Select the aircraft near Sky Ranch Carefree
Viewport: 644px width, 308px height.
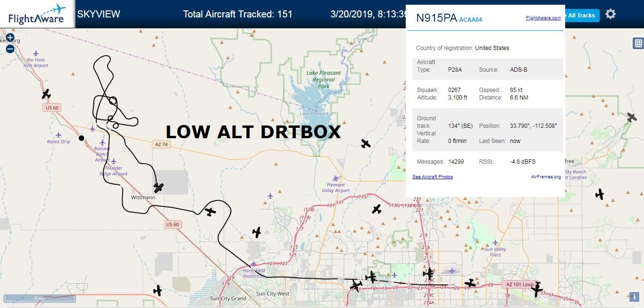coord(600,194)
